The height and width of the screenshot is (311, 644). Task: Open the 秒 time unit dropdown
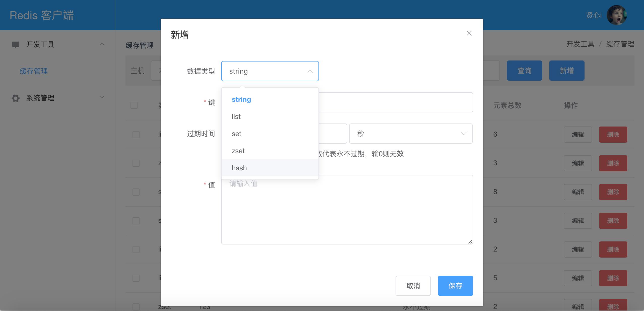coord(410,134)
